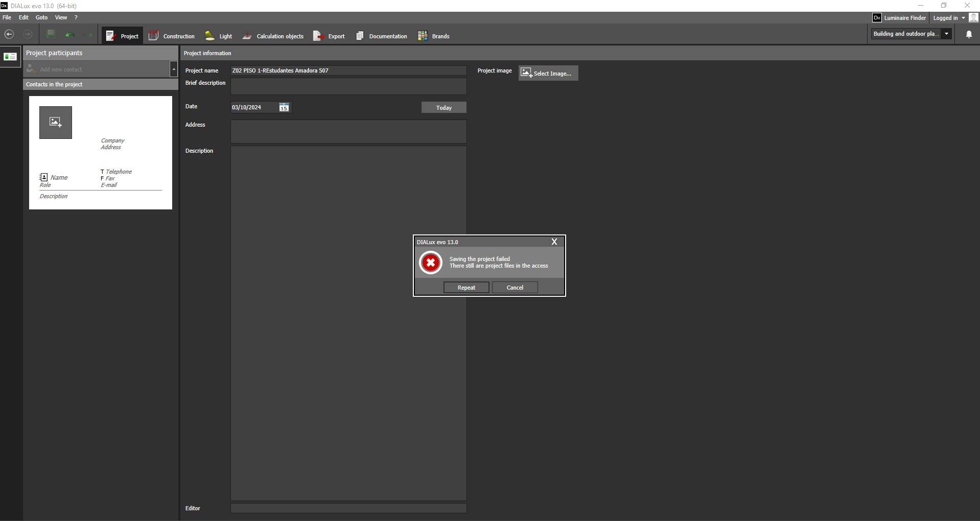Click Repeat in the save error dialog
The height and width of the screenshot is (521, 980).
[466, 288]
